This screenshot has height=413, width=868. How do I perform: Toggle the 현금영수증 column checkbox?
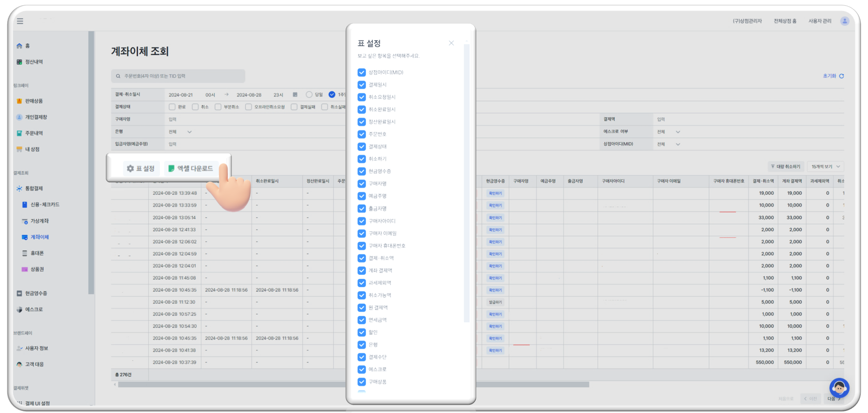361,171
